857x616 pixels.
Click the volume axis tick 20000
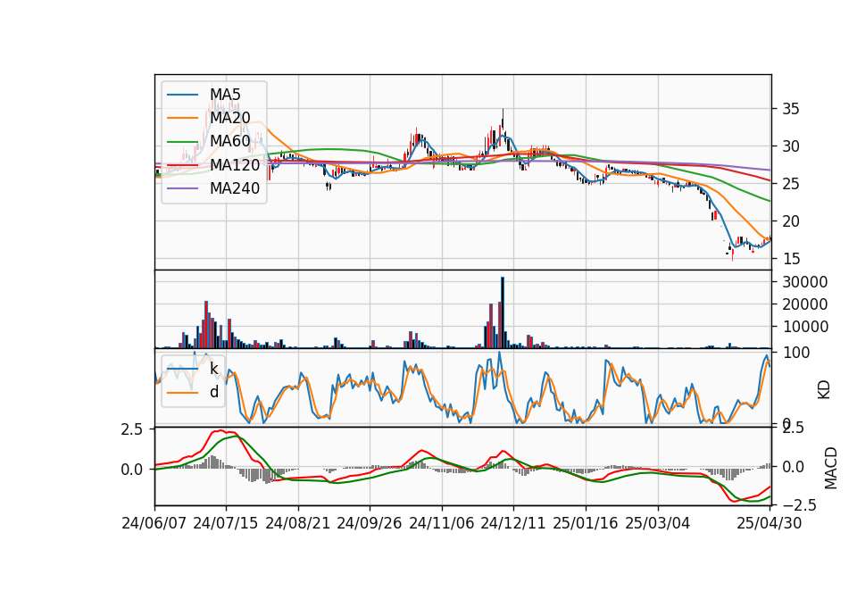(804, 304)
